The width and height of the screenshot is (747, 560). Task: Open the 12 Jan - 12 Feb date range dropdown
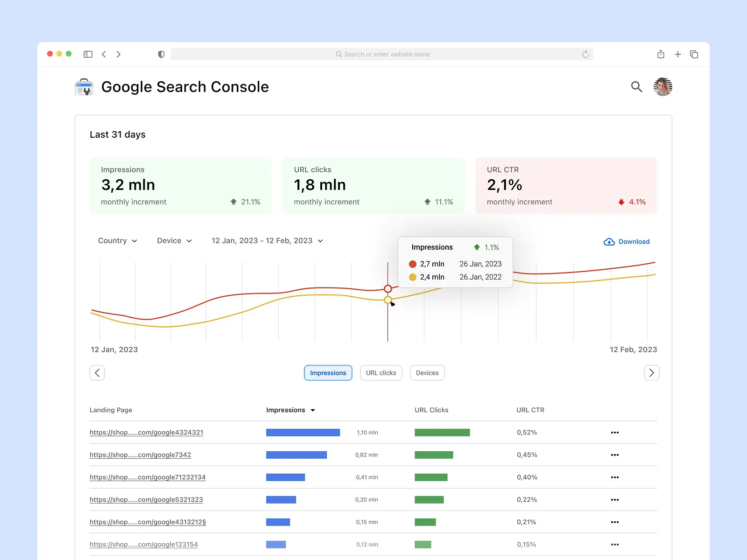[267, 240]
